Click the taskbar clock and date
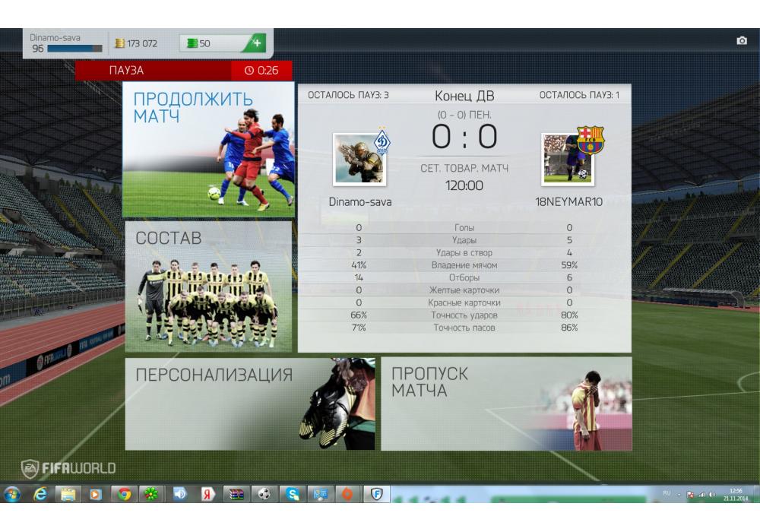 coord(734,494)
